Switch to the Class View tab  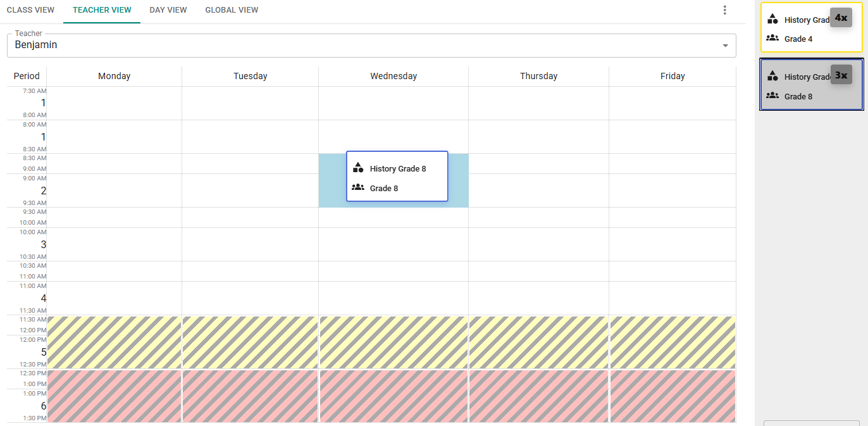[x=30, y=10]
